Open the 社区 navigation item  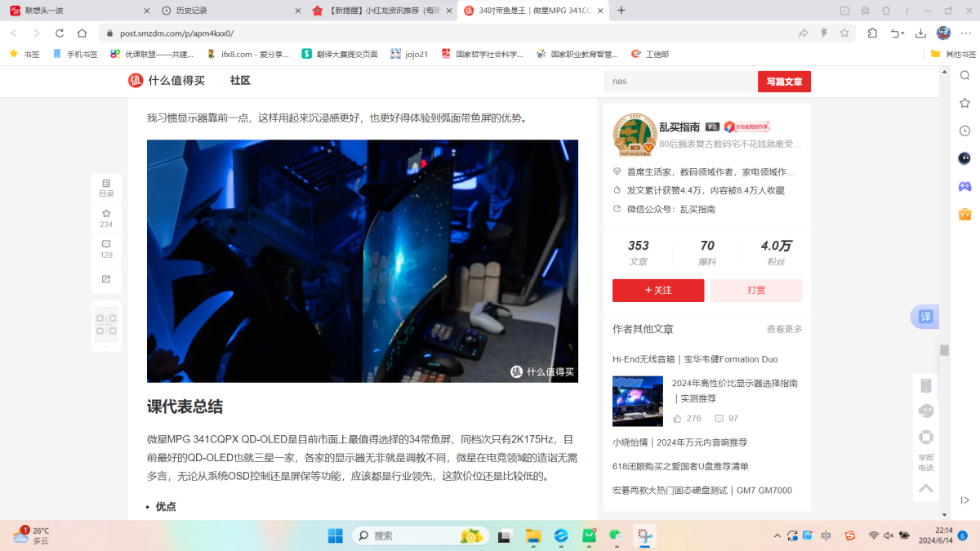click(240, 81)
